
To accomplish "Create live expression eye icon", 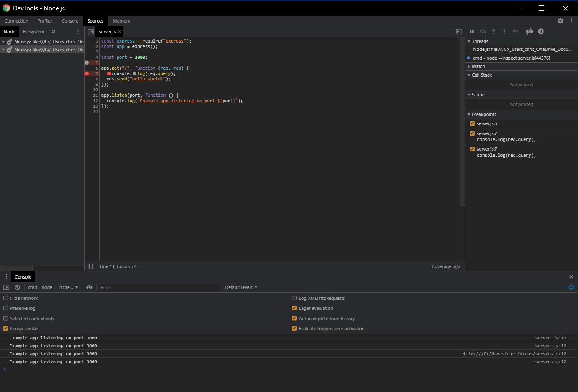I will (89, 287).
